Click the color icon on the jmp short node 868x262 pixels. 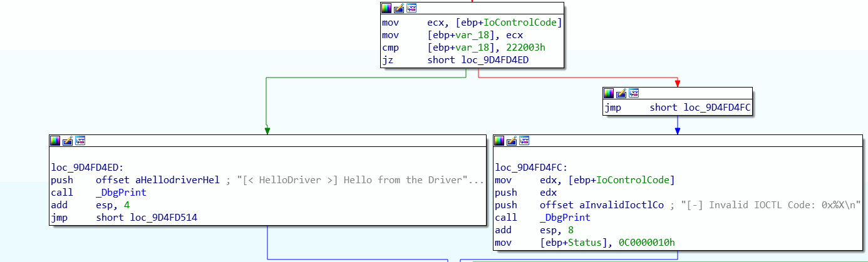(609, 93)
